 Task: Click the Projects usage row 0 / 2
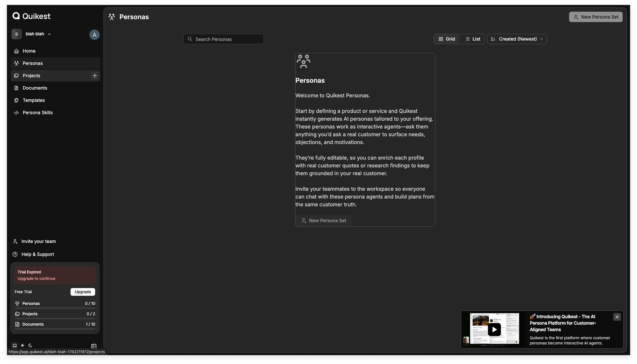(55, 314)
